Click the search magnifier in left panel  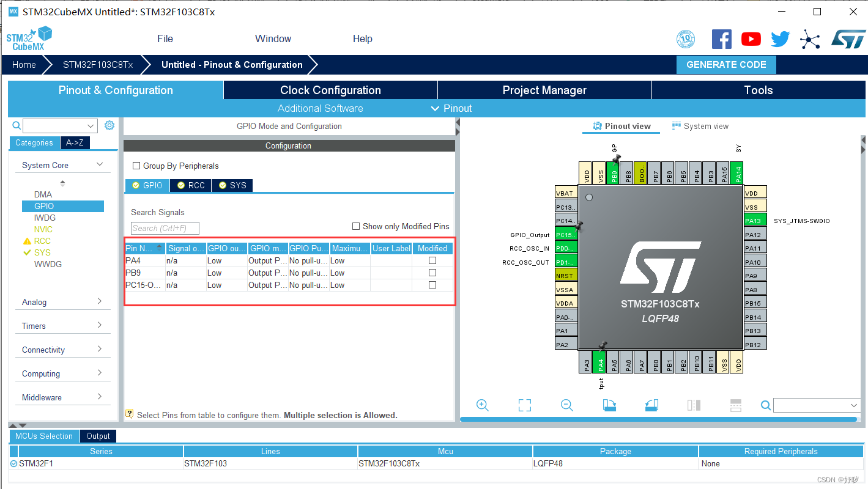[17, 125]
